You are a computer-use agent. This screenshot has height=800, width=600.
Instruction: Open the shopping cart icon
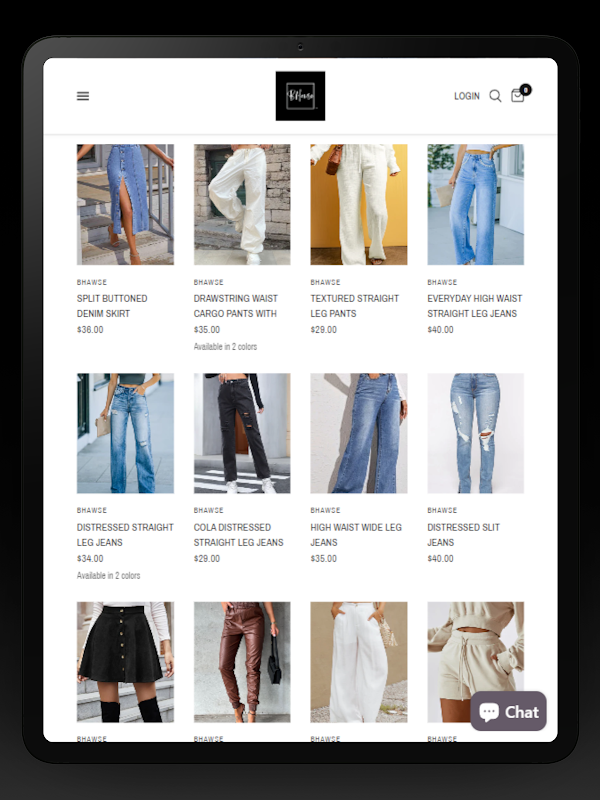coord(519,95)
